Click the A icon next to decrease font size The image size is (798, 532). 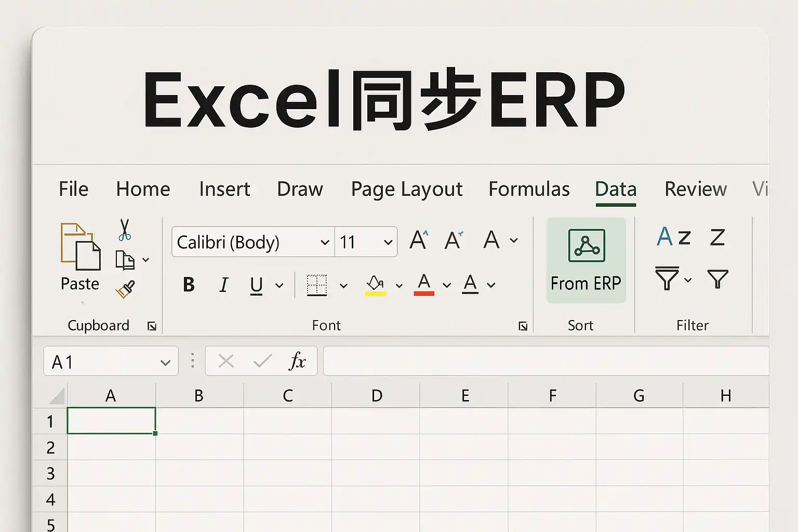click(x=491, y=240)
